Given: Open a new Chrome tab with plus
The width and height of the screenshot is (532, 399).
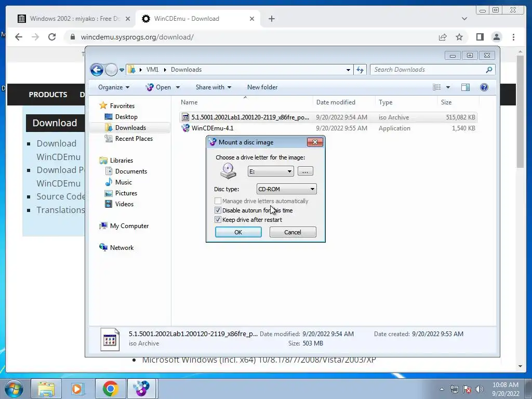Looking at the screenshot, I should [271, 19].
